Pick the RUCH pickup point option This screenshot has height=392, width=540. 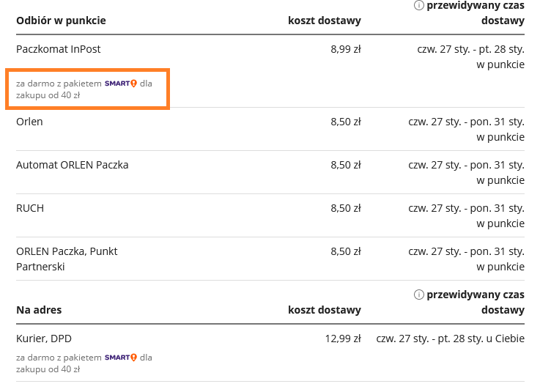(x=30, y=208)
